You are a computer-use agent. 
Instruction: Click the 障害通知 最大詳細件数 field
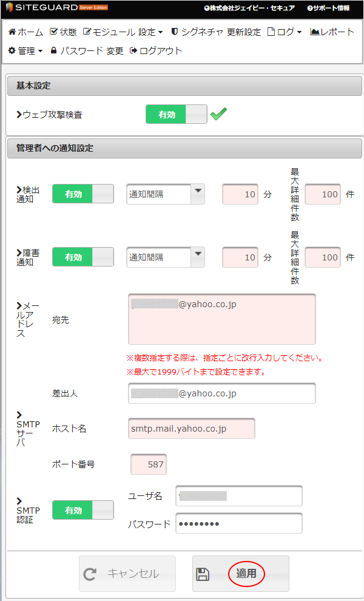[323, 257]
